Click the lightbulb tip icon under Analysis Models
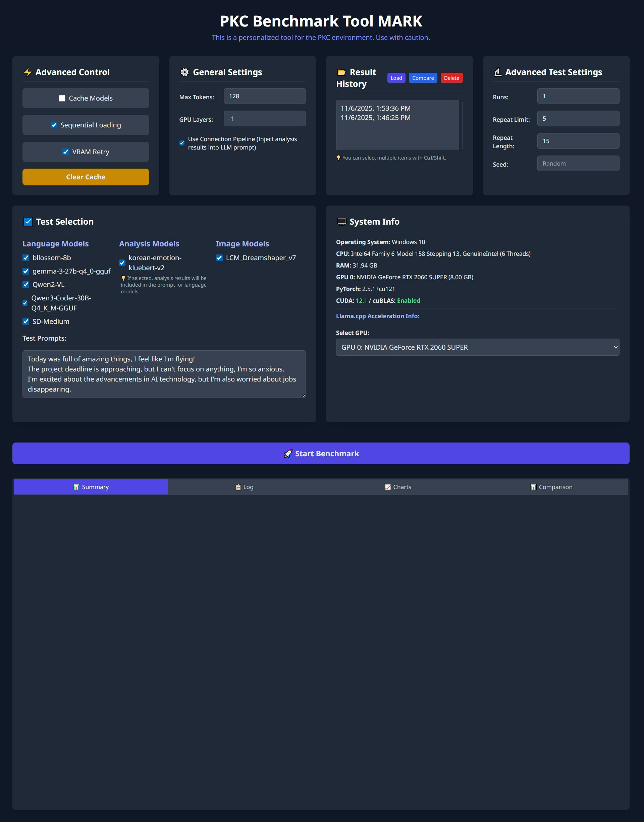 (x=123, y=278)
